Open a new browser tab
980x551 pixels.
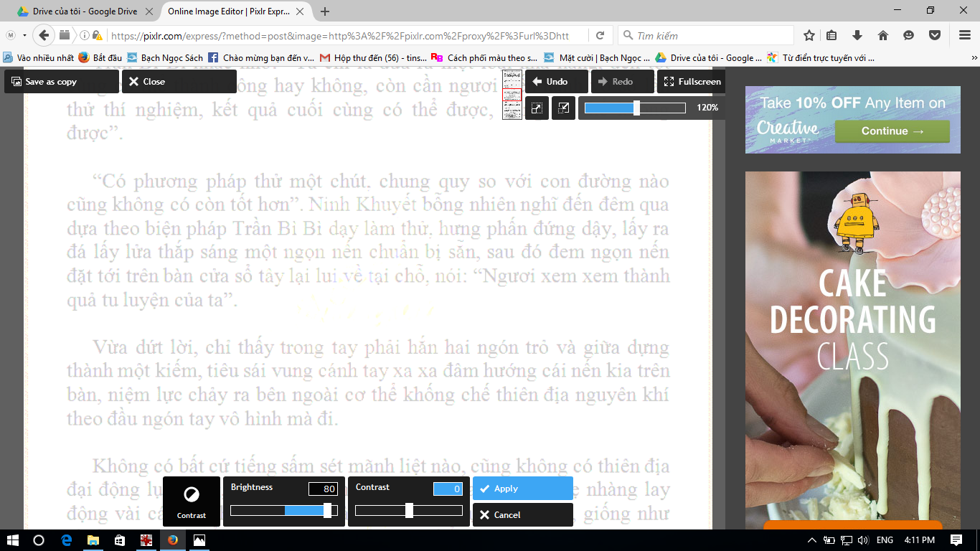coord(325,11)
